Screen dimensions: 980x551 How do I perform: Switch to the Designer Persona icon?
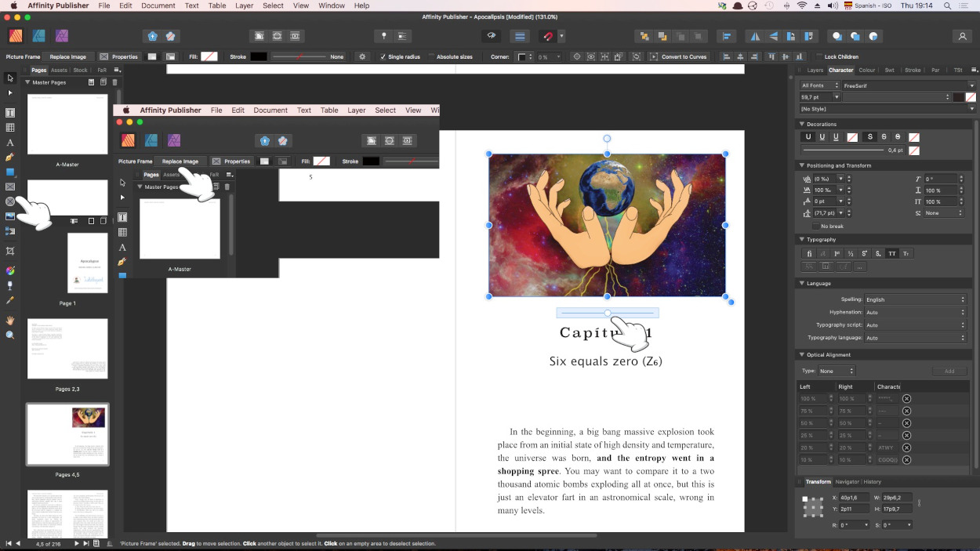click(x=38, y=36)
